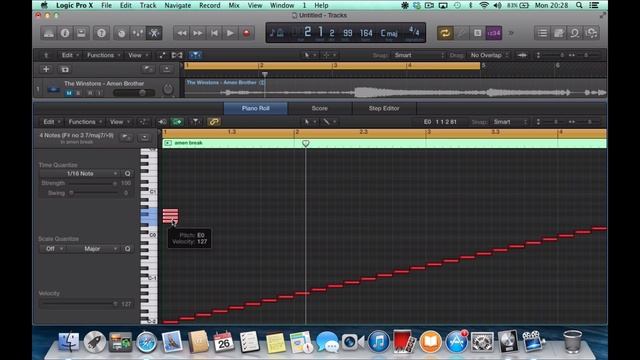Switch to Step Editor tab
This screenshot has height=360, width=640.
[x=384, y=109]
